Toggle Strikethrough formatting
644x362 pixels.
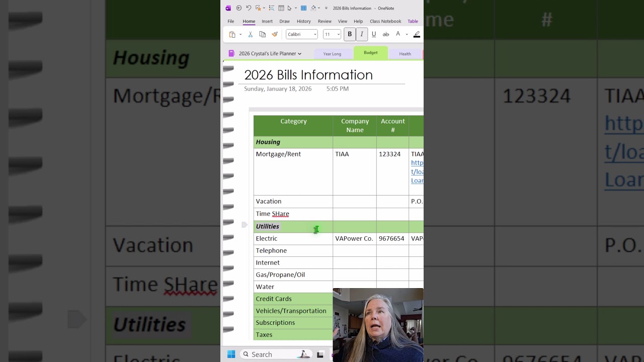click(x=386, y=34)
